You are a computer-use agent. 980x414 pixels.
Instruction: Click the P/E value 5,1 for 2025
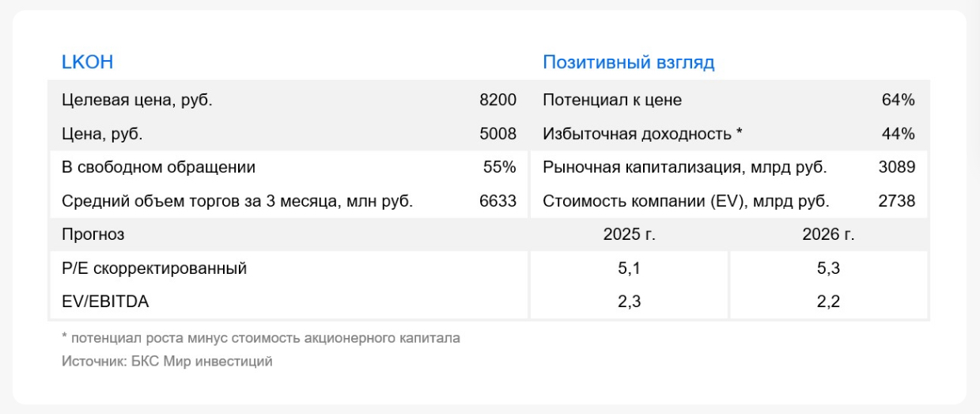(x=629, y=268)
